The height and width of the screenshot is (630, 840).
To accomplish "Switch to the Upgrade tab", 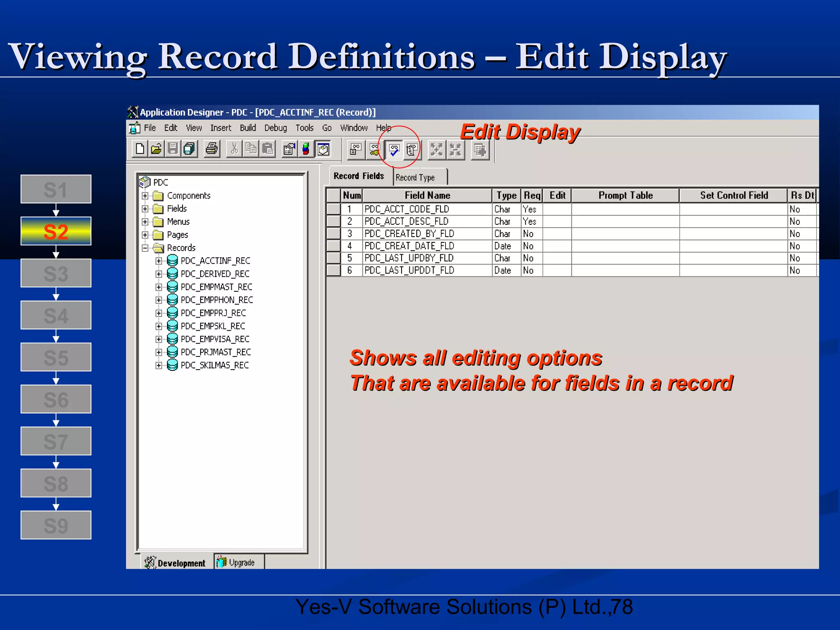I will click(239, 562).
